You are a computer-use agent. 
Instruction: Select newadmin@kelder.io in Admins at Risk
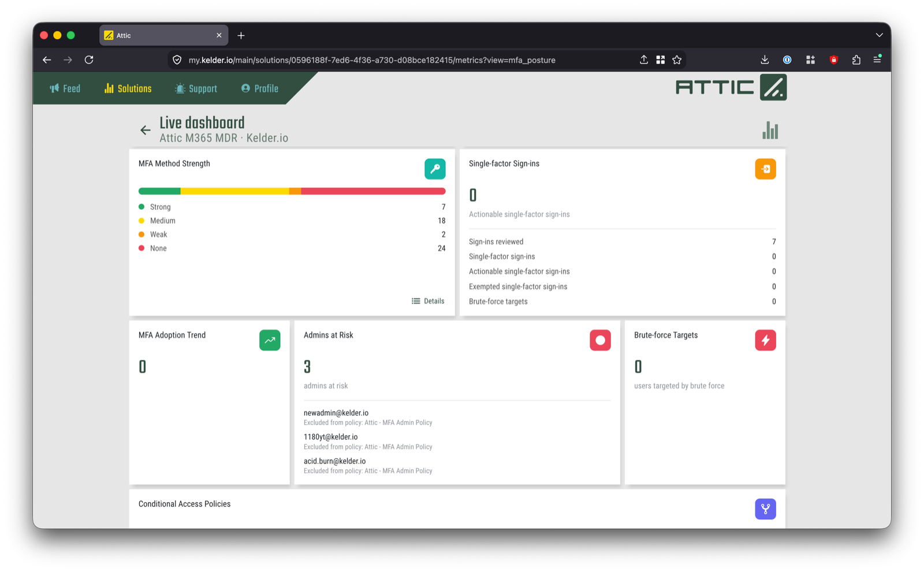336,413
